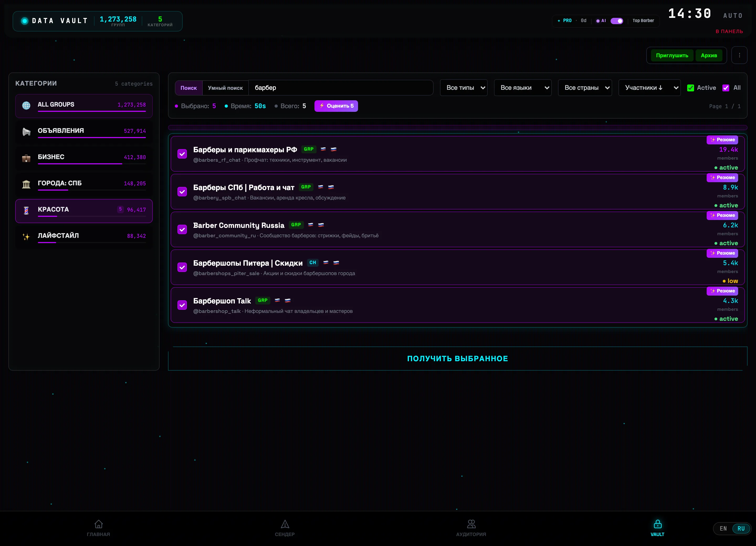Select the Умный поиск tab
The image size is (756, 546).
coord(225,88)
